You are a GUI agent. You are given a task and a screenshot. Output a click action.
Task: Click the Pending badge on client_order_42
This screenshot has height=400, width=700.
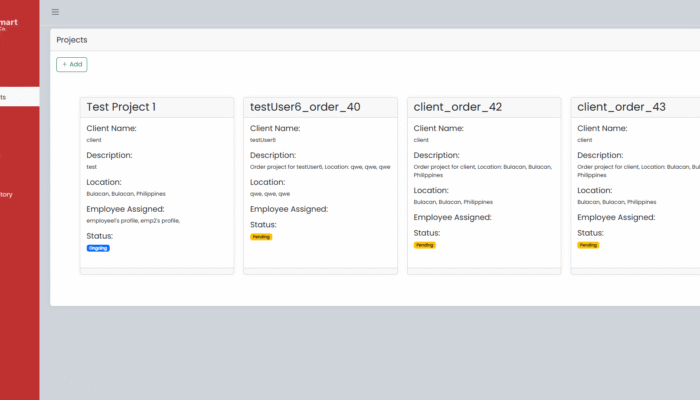point(425,245)
